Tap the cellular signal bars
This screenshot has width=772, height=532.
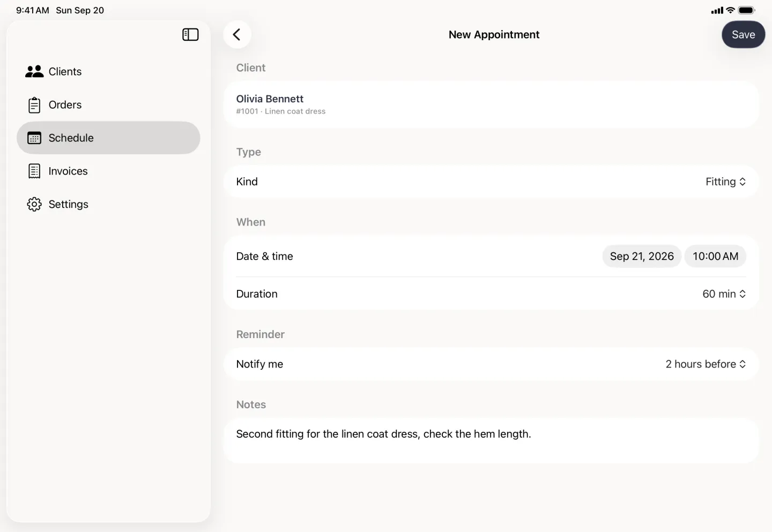pos(717,10)
